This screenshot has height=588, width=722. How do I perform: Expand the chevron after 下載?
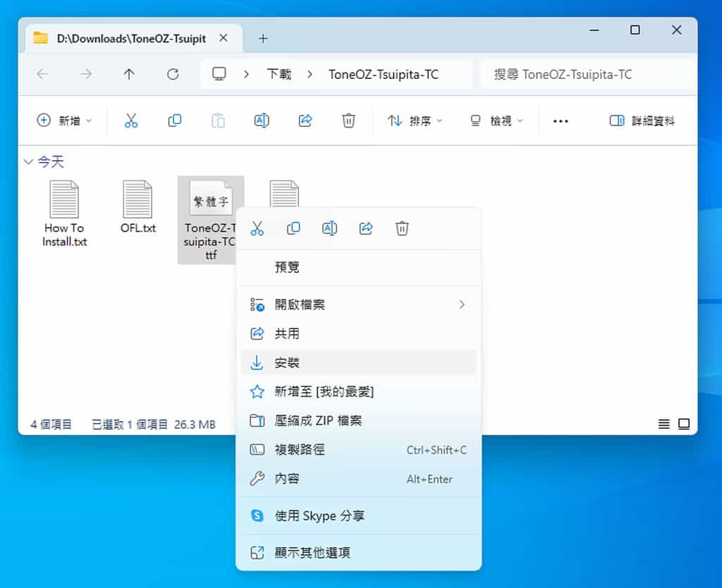tap(310, 74)
